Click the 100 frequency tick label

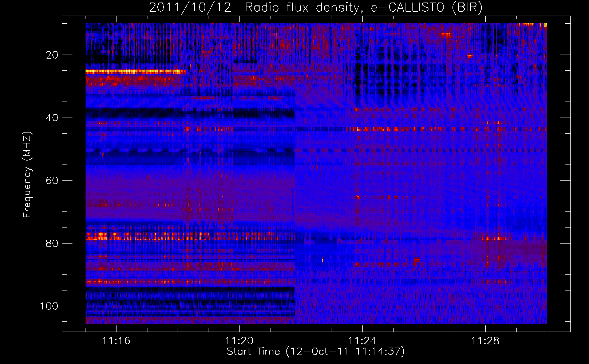click(49, 306)
